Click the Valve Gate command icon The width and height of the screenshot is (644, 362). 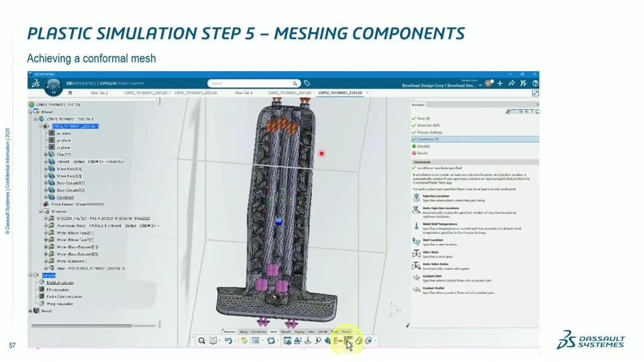[x=416, y=254]
